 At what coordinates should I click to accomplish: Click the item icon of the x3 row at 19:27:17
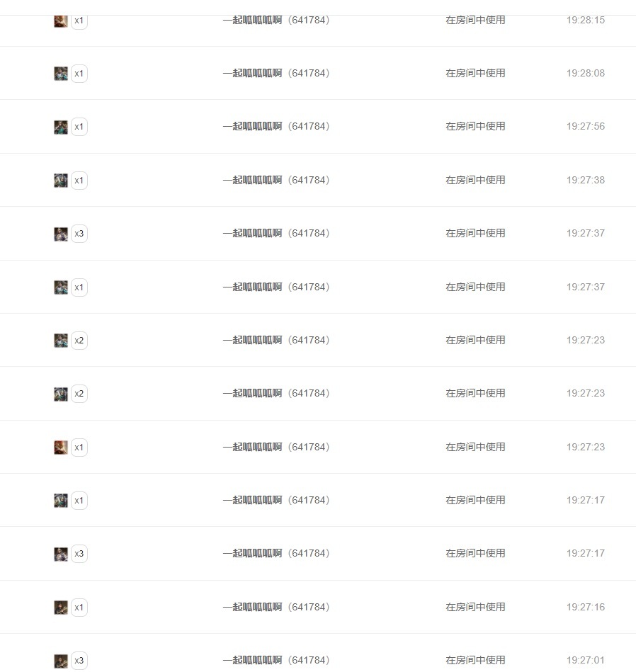coord(61,554)
